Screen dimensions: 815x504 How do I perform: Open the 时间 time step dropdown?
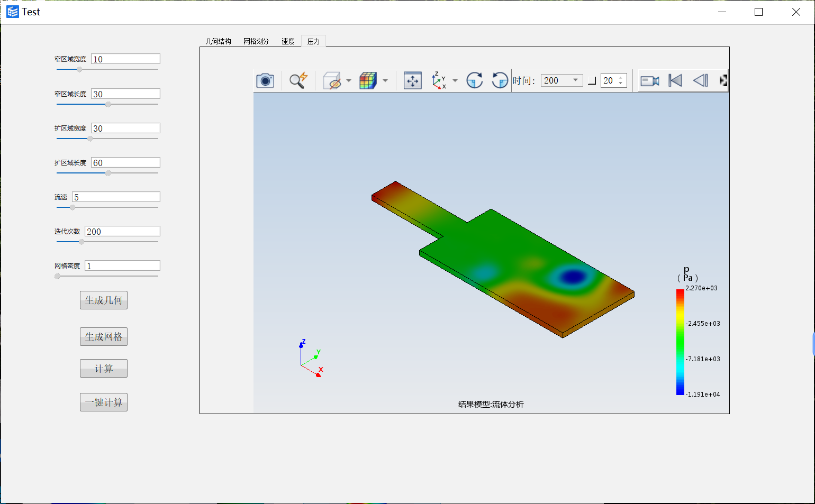(562, 80)
